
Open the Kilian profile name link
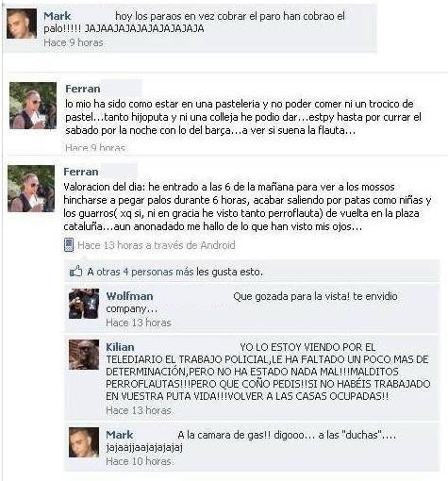[x=120, y=347]
